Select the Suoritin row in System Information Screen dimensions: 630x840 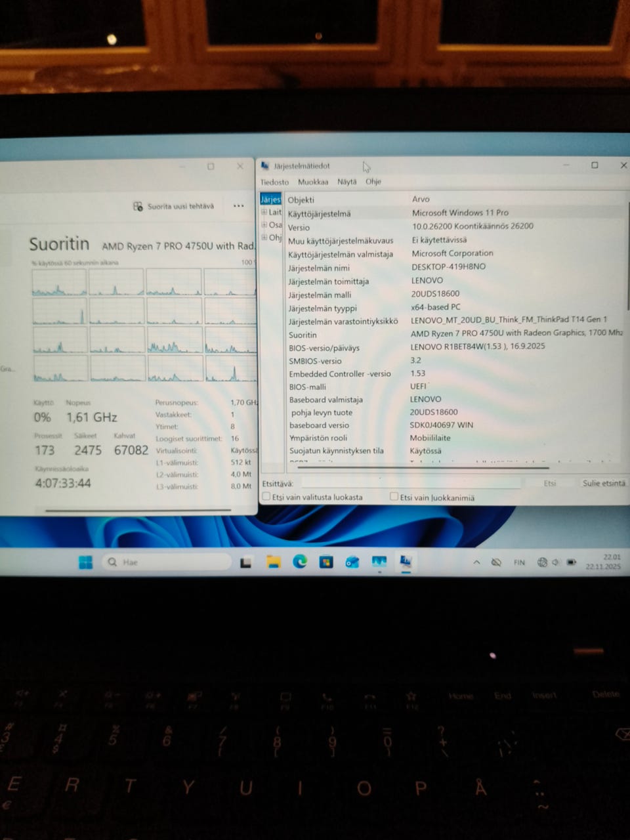pos(455,334)
